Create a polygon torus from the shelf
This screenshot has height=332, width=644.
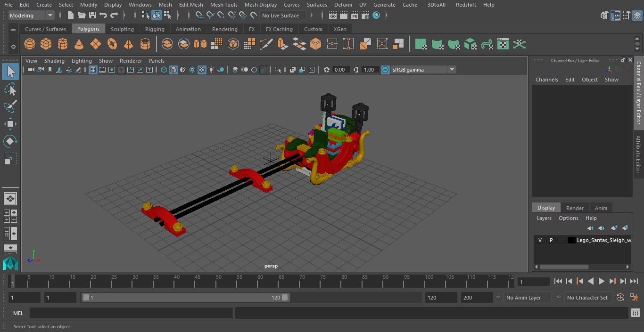pyautogui.click(x=112, y=44)
